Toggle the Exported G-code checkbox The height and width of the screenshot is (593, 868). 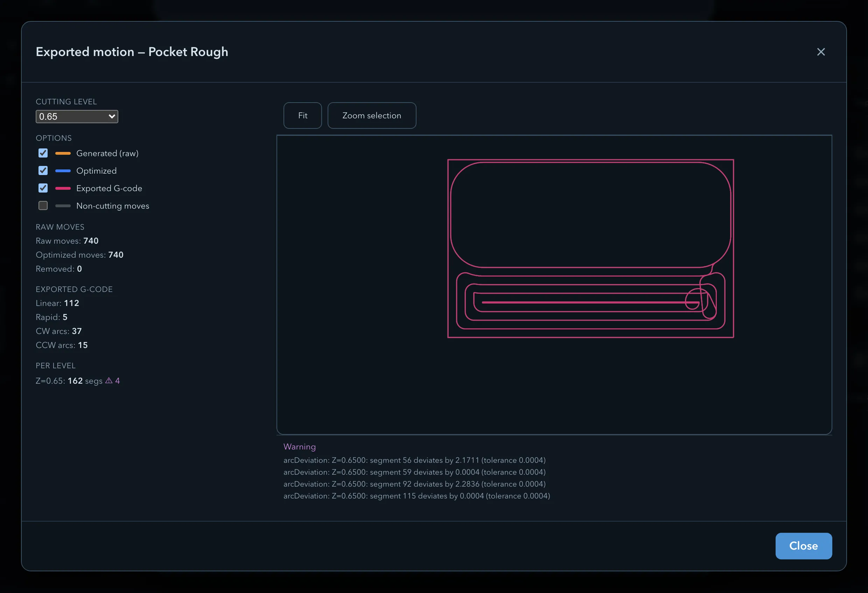point(43,188)
